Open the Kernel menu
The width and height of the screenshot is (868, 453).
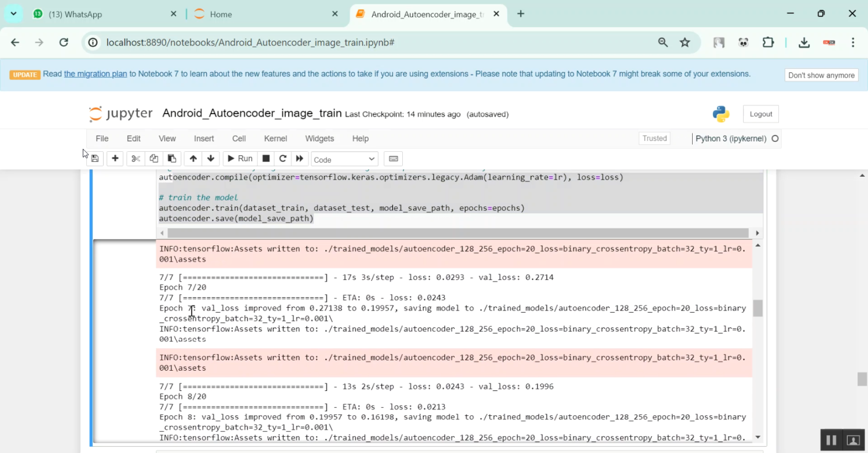pos(275,138)
